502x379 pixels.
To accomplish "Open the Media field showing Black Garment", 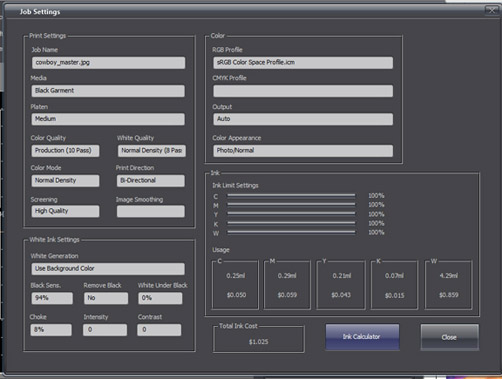I will (x=108, y=91).
